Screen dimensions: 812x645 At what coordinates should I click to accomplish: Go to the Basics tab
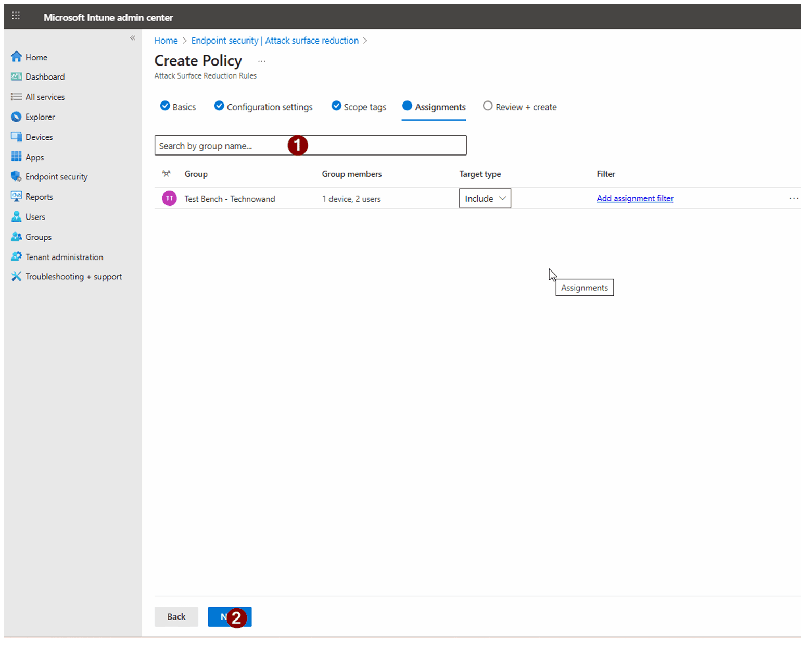[x=178, y=107]
